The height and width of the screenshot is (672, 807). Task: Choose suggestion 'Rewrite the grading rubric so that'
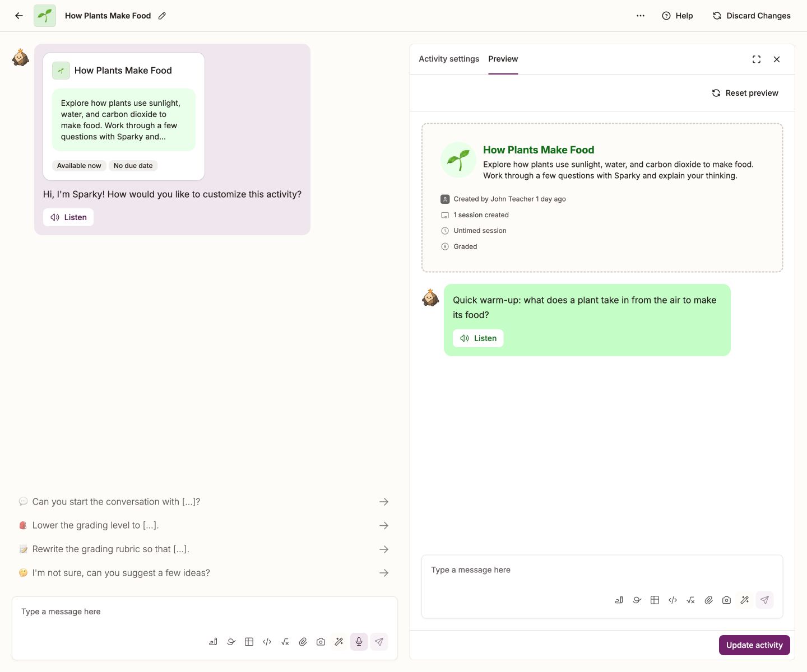pyautogui.click(x=204, y=549)
